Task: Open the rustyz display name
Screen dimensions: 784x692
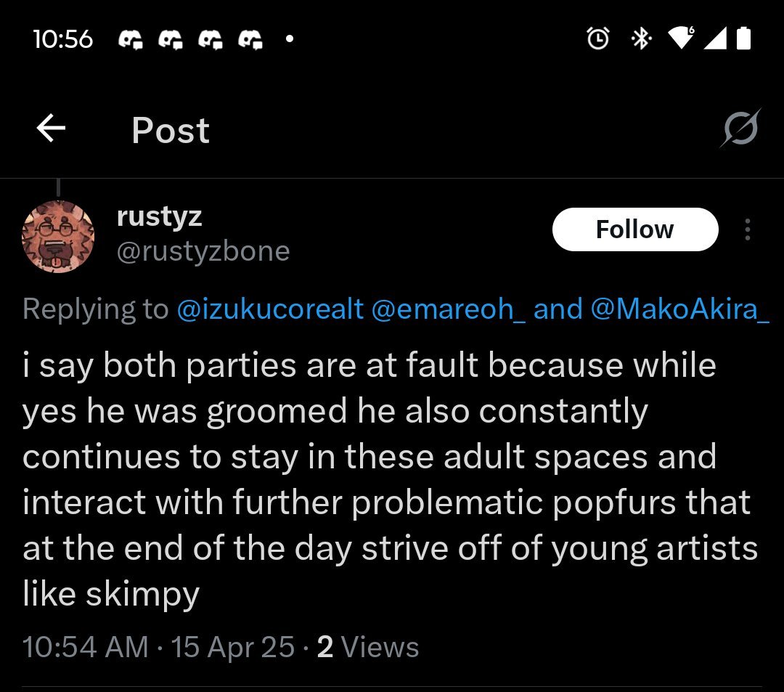Action: click(159, 216)
